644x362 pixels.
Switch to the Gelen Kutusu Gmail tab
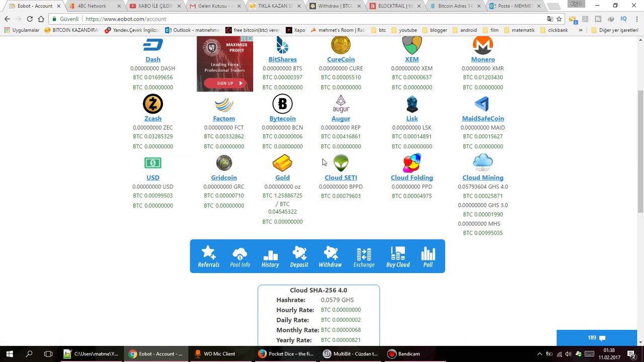click(215, 6)
